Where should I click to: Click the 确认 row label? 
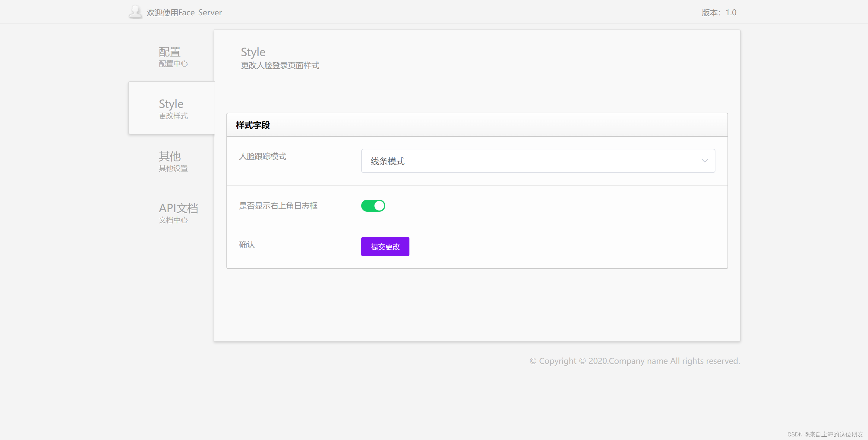(247, 245)
